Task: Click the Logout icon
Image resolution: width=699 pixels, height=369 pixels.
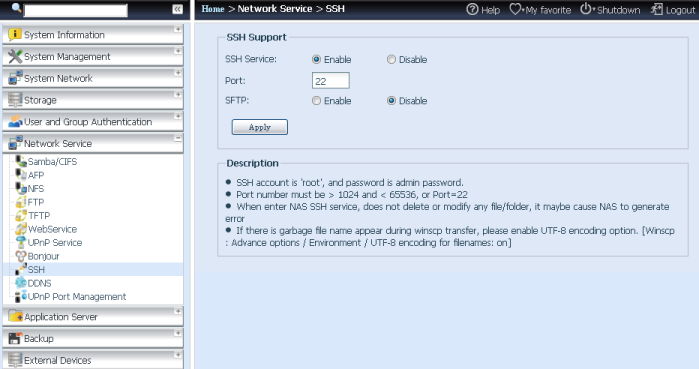Action: tap(656, 9)
